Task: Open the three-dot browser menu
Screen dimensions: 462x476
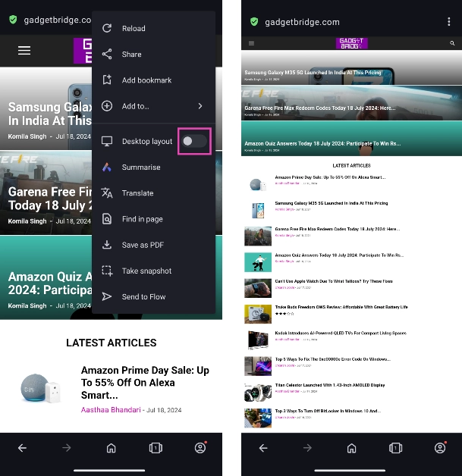Action: coord(449,22)
